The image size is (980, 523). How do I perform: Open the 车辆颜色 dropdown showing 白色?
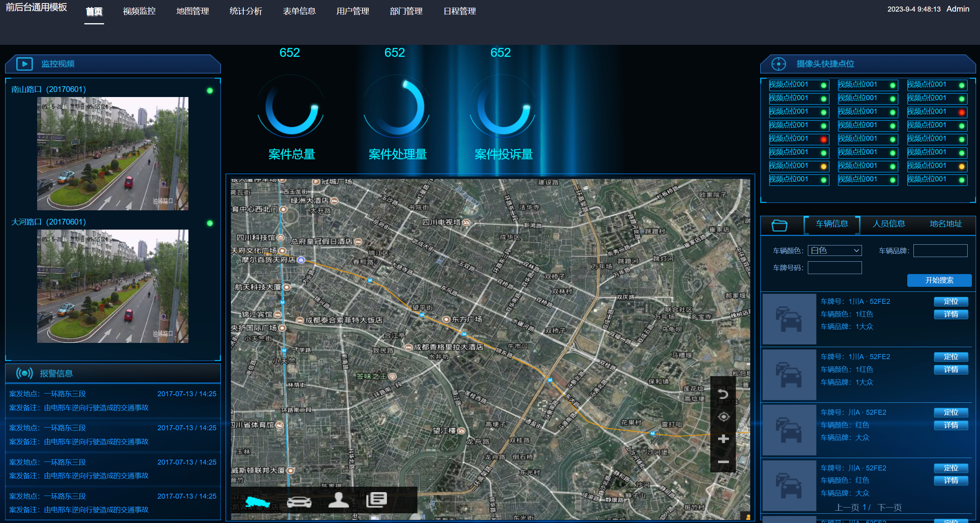(835, 250)
